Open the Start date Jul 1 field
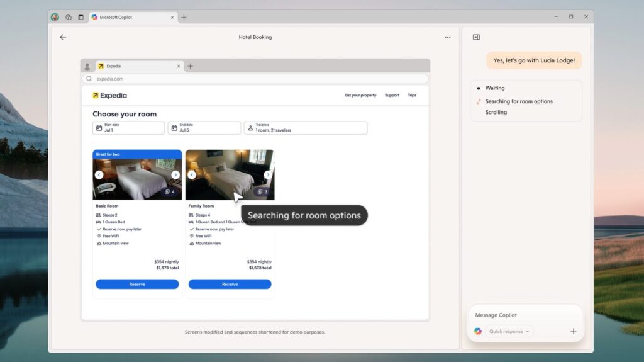The height and width of the screenshot is (362, 644). tap(128, 128)
